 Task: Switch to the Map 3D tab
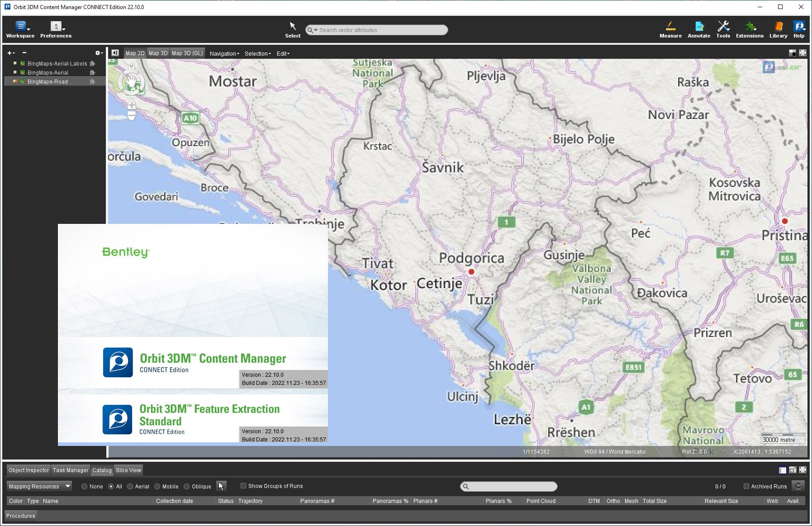click(158, 53)
